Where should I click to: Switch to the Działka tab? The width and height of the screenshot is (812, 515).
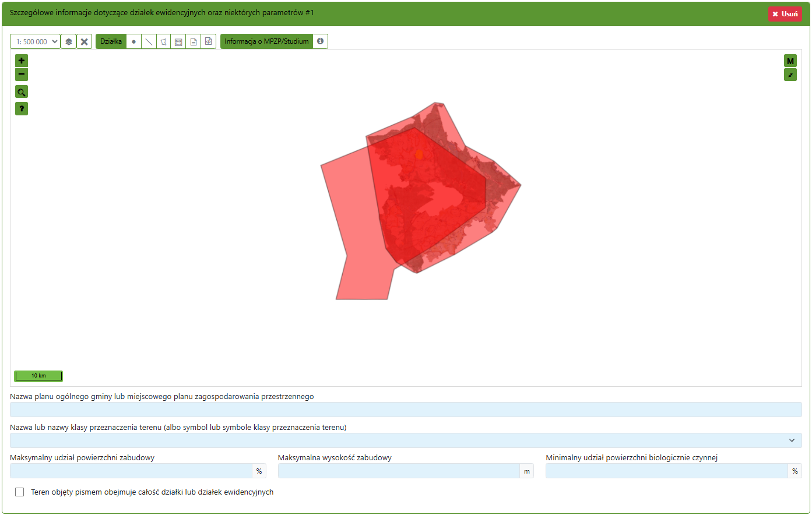click(x=111, y=41)
